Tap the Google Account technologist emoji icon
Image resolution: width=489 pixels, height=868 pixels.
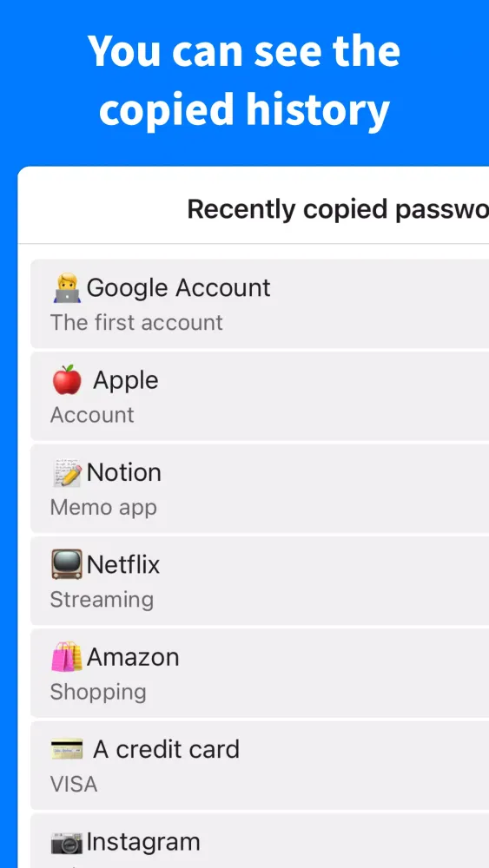click(x=67, y=288)
